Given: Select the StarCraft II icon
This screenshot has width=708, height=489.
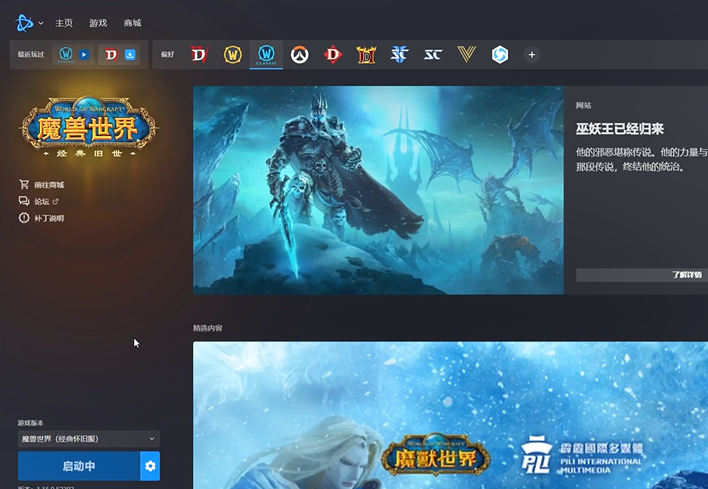Looking at the screenshot, I should (400, 55).
